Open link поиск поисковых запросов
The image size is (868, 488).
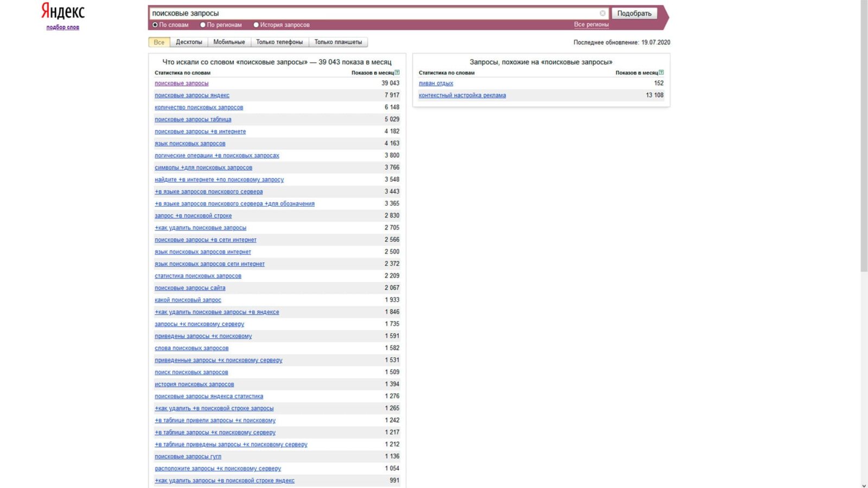click(191, 372)
